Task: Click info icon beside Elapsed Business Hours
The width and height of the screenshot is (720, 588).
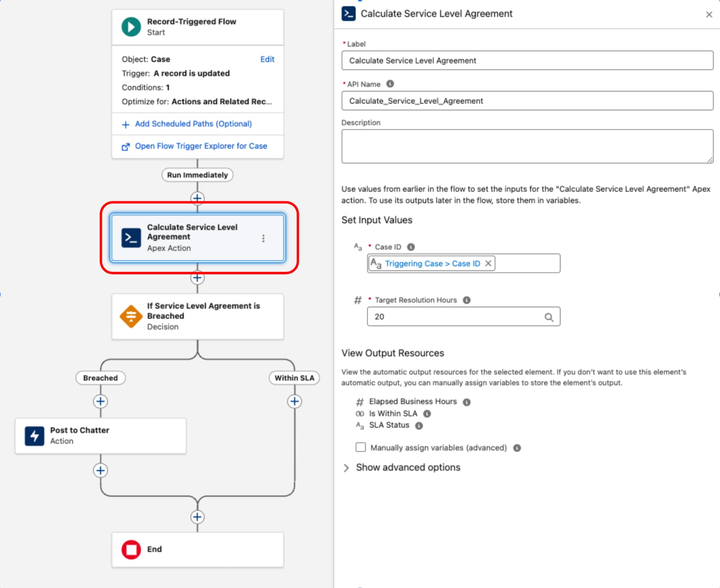Action: [466, 402]
